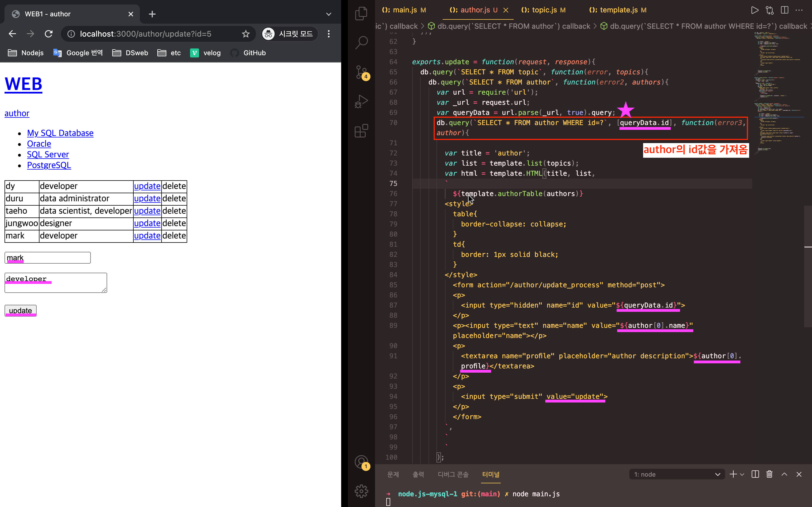
Task: Switch to the topic.js editor tab
Action: 544,10
